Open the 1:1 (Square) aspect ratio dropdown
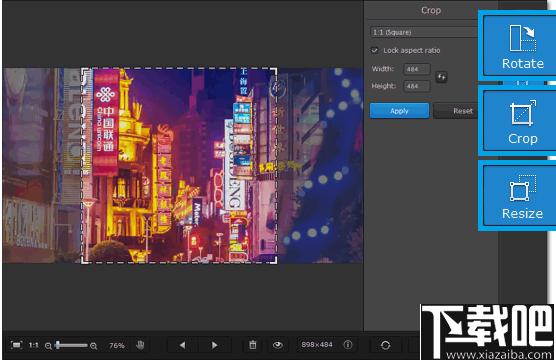Screen dimensions: 556x360 coord(424,32)
